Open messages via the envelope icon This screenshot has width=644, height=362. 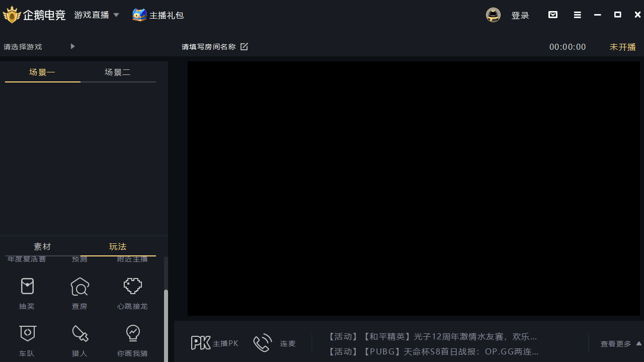point(553,15)
